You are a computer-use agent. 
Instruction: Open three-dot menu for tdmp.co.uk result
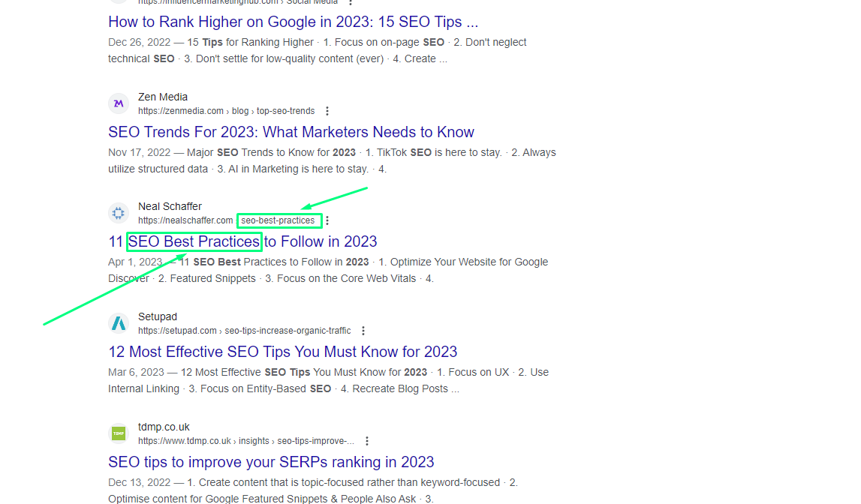pyautogui.click(x=367, y=441)
